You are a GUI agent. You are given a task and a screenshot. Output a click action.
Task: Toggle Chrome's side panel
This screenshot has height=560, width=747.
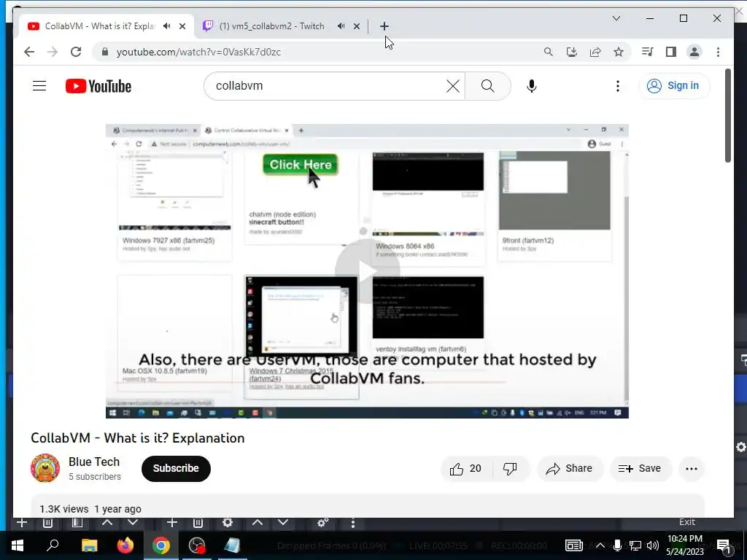671,52
